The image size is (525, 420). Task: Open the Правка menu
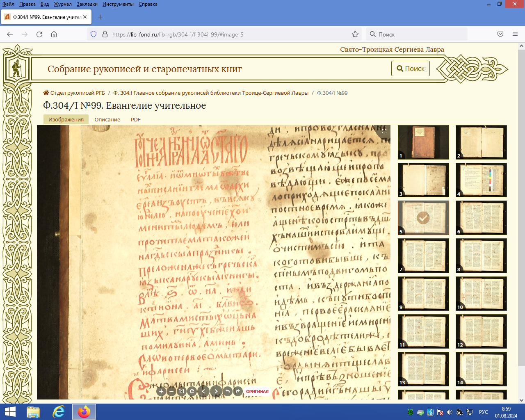[x=27, y=4]
